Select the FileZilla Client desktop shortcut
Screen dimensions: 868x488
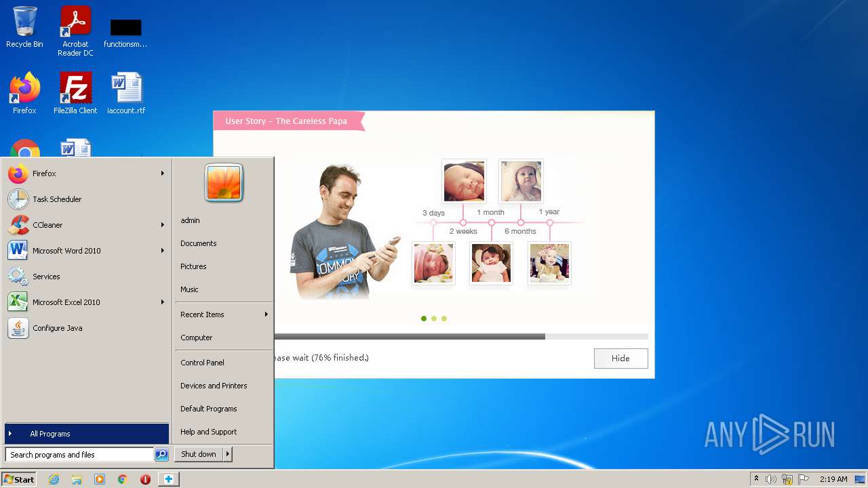tap(75, 94)
